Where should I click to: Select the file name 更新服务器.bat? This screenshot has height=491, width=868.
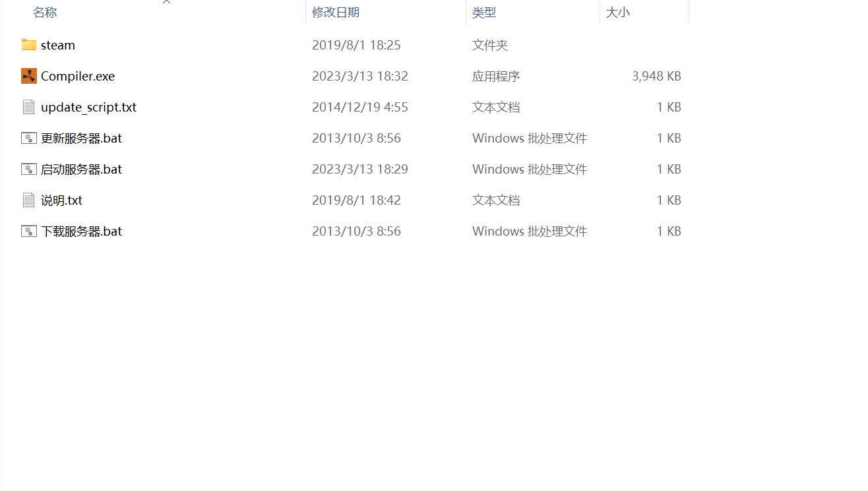tap(82, 138)
